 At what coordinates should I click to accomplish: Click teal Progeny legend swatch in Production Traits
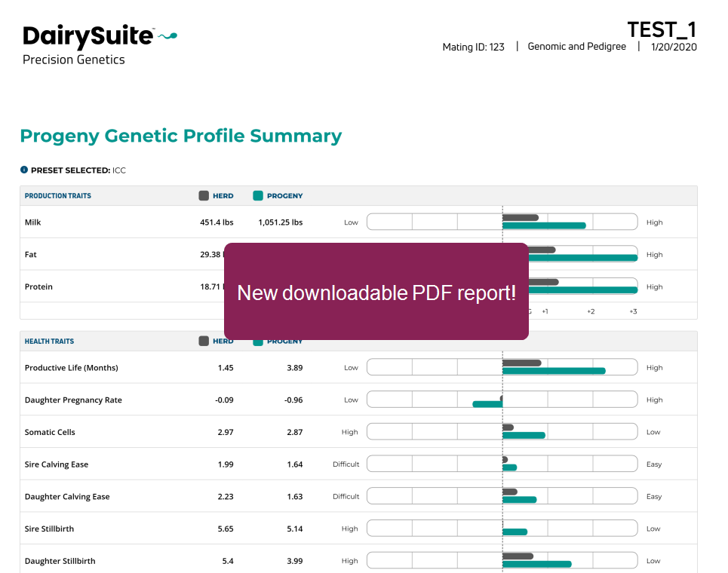point(258,195)
